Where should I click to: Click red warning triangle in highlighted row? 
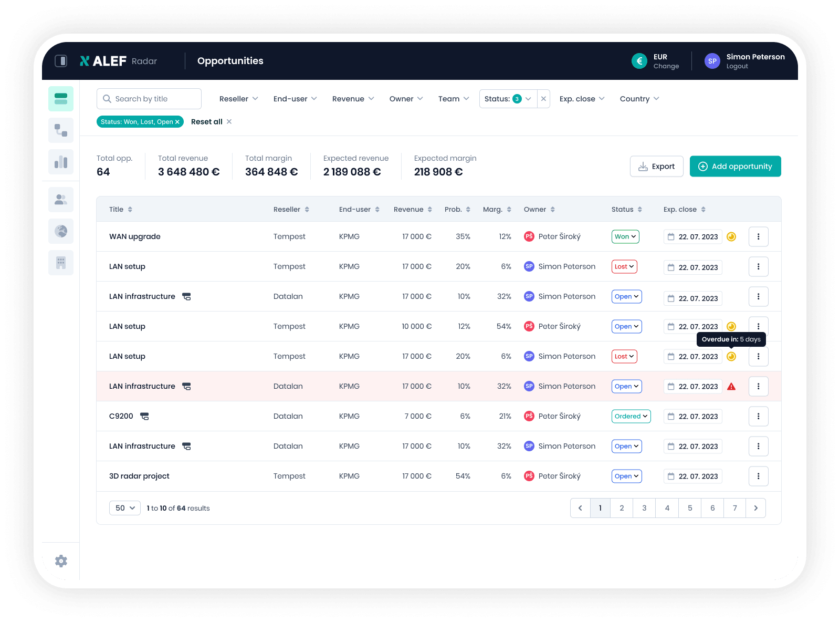point(731,387)
